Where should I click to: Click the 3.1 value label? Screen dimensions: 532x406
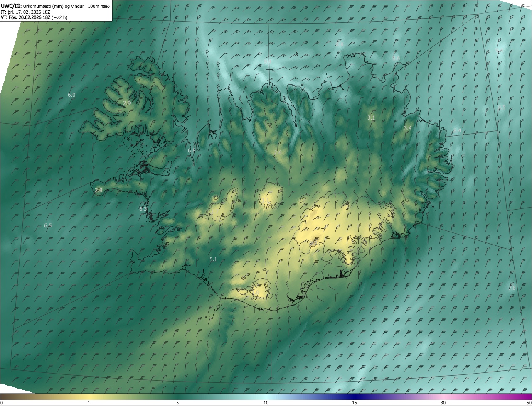[x=371, y=118]
